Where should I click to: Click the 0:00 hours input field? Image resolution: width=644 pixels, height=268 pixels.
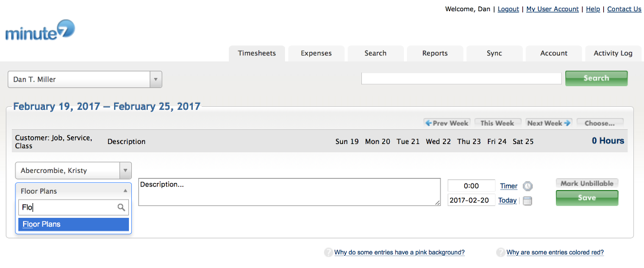coord(471,185)
